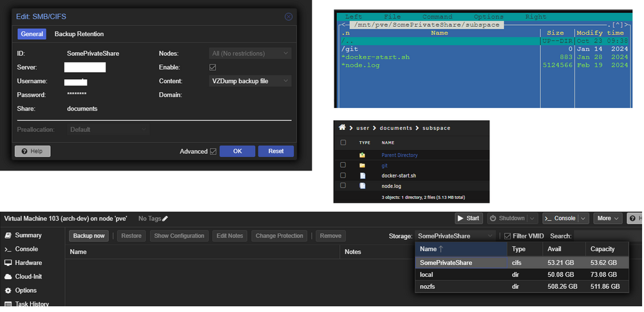The image size is (644, 312).
Task: Click the docker-start.sh file icon
Action: point(362,176)
